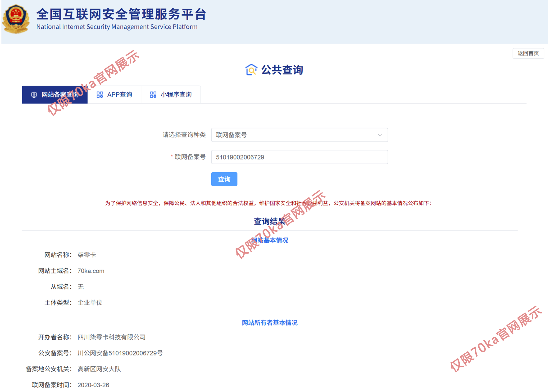Click the 主体类型 label
The width and height of the screenshot is (554, 392).
[58, 303]
